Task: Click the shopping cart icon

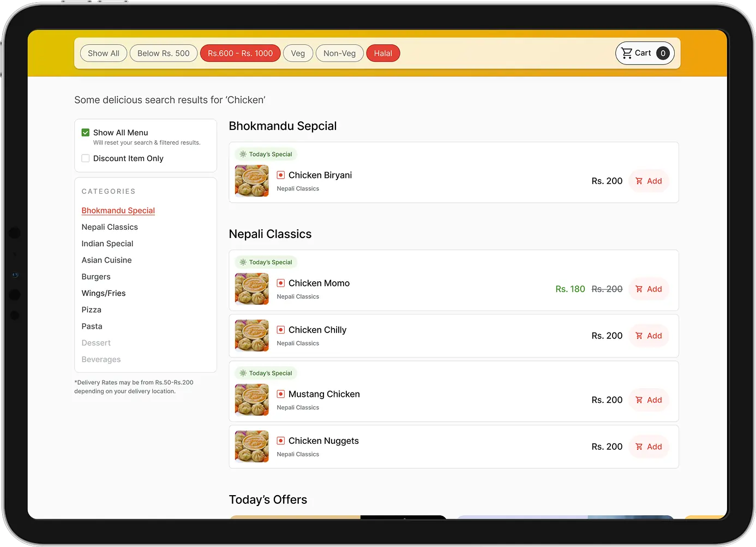Action: click(x=627, y=53)
